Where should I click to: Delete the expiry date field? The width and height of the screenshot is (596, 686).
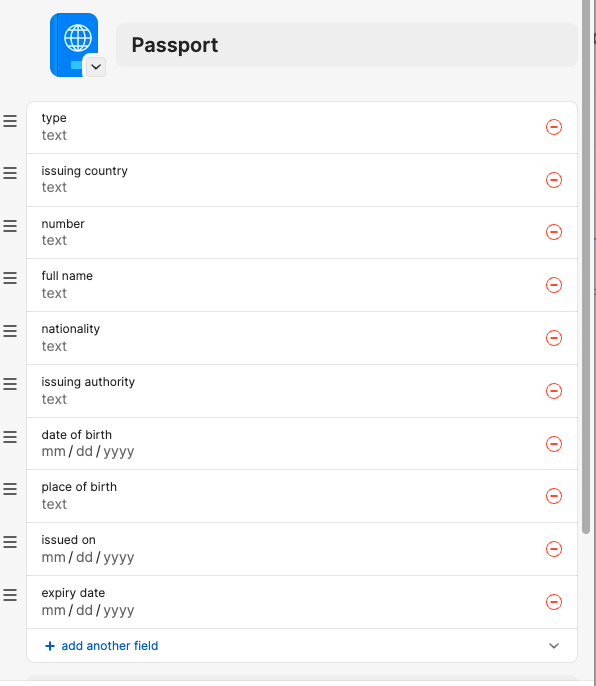tap(554, 602)
